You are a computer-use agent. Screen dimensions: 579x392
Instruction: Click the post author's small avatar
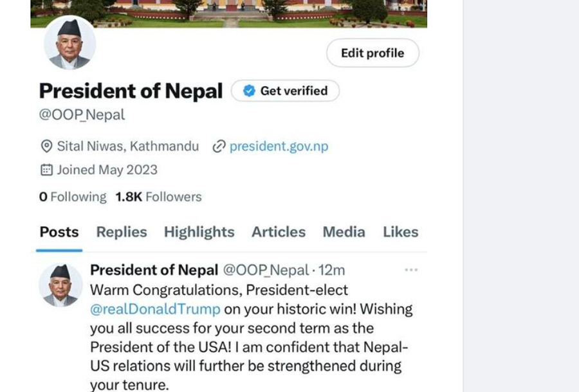pyautogui.click(x=61, y=285)
